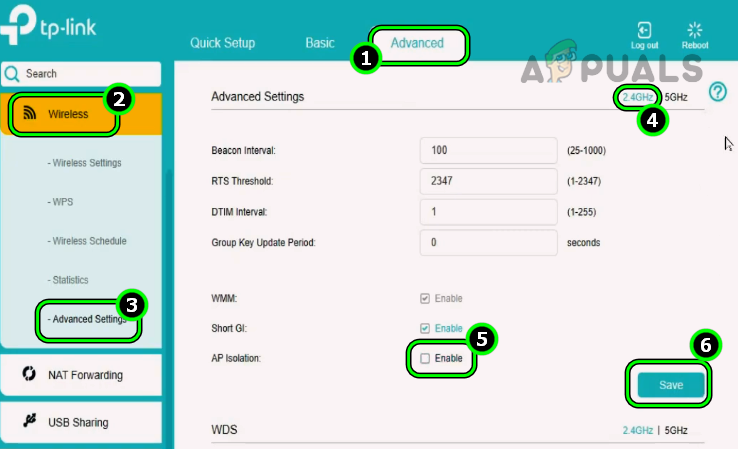Click the WDS section heading
The image size is (738, 449).
click(224, 430)
